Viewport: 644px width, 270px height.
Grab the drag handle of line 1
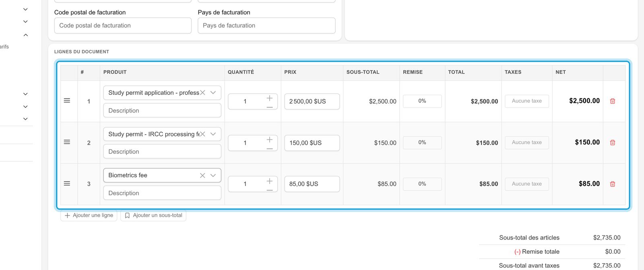click(x=67, y=100)
